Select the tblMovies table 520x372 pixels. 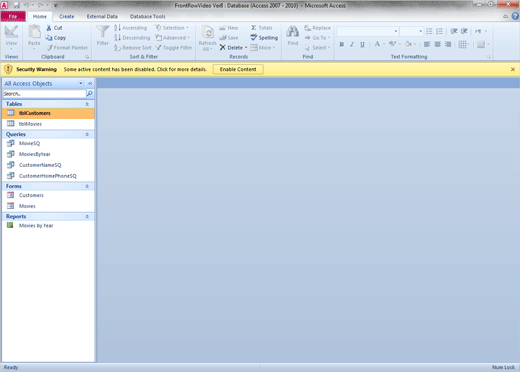click(x=48, y=124)
